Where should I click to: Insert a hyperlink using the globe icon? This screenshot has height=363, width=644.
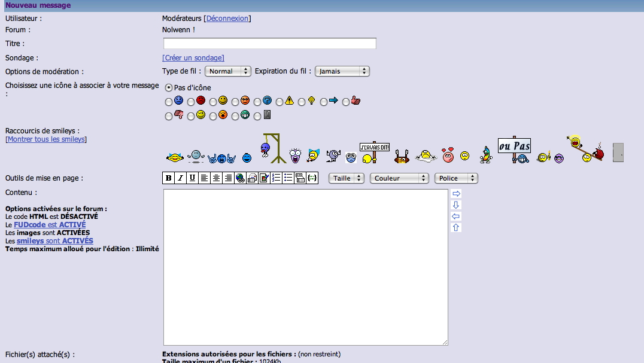240,178
